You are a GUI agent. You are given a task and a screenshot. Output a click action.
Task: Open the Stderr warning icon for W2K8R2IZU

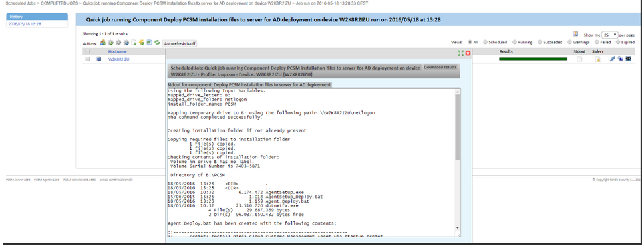598,59
